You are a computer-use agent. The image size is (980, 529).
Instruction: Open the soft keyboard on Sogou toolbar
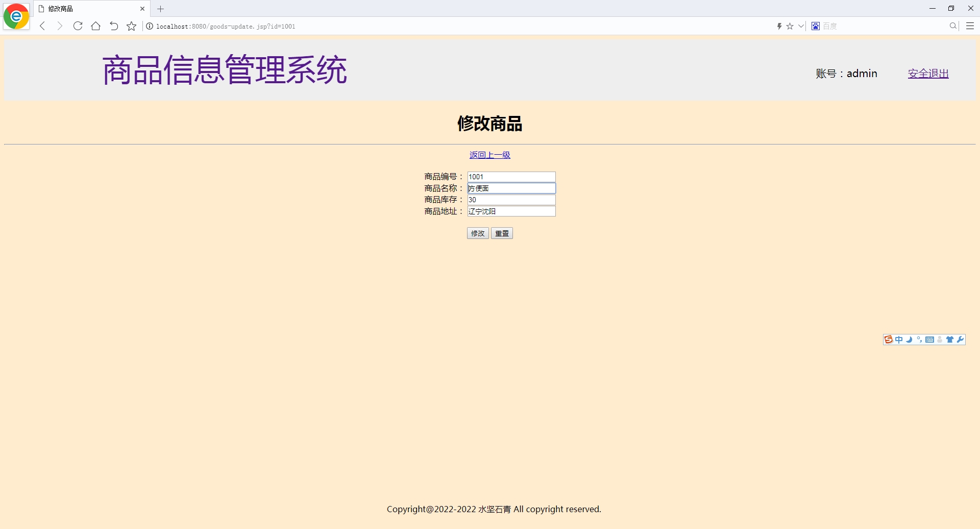930,339
